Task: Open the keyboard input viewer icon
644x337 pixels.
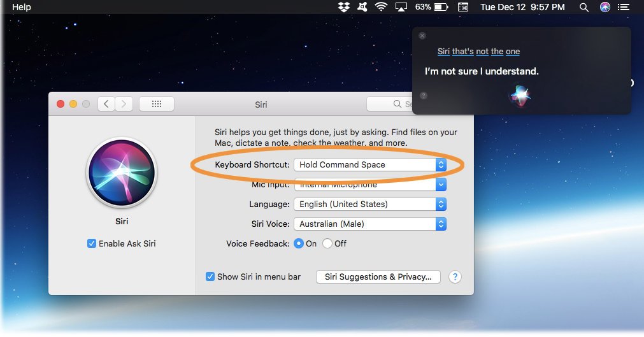Action: (463, 7)
